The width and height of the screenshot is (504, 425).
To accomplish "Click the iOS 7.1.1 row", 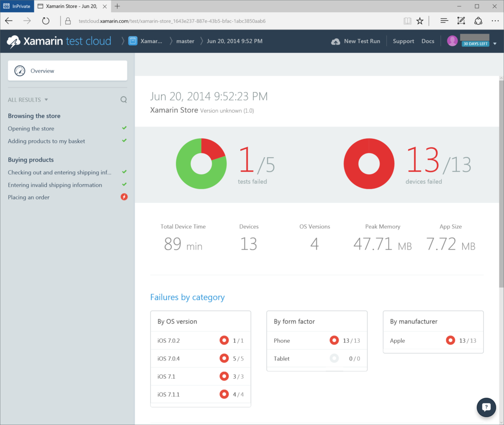I will [x=201, y=394].
